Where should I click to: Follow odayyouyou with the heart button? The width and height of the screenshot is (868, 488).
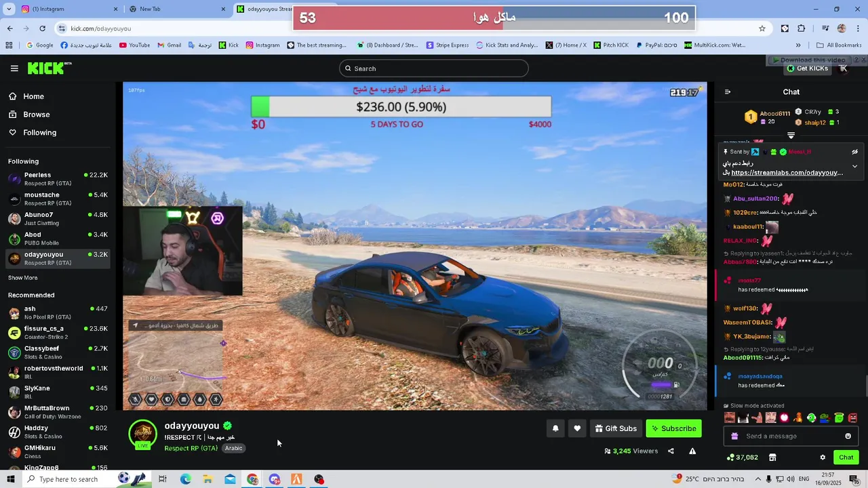pos(577,428)
